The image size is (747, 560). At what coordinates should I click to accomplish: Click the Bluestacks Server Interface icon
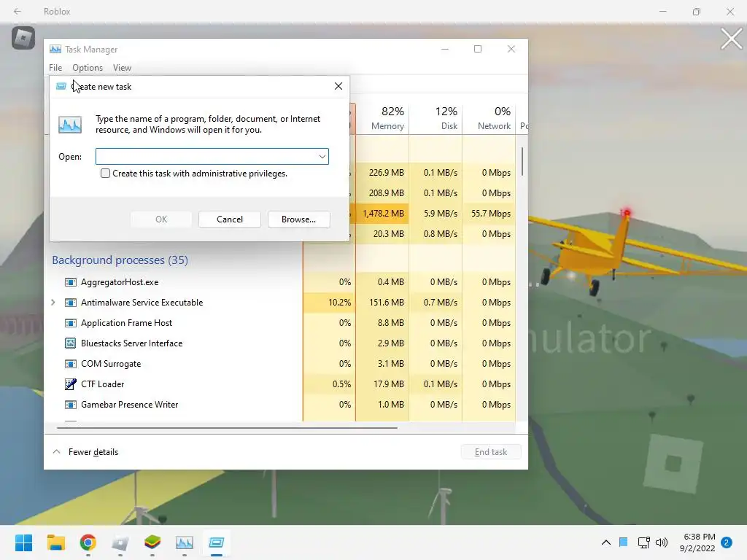click(71, 343)
